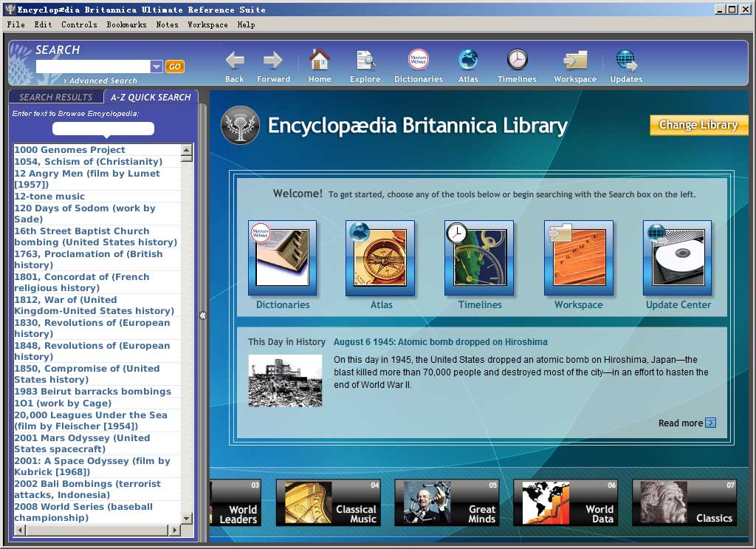Open the Dictionaries tile in Welcome panel
The height and width of the screenshot is (549, 756).
283,258
